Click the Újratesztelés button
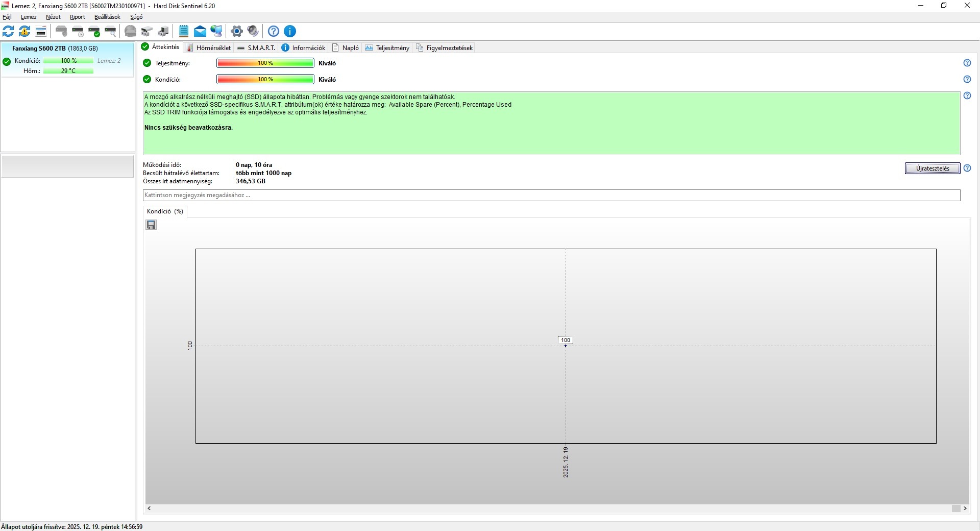Viewport: 980px width, 531px height. click(x=933, y=168)
